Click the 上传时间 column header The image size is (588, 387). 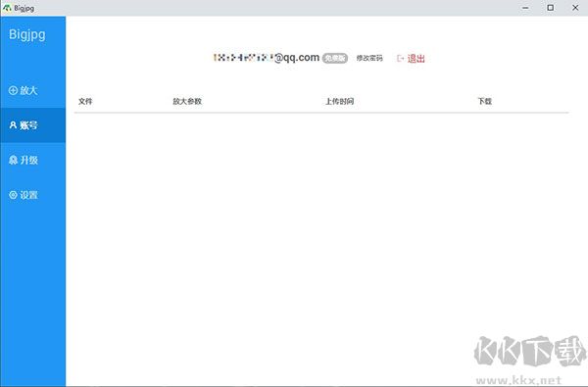[339, 101]
